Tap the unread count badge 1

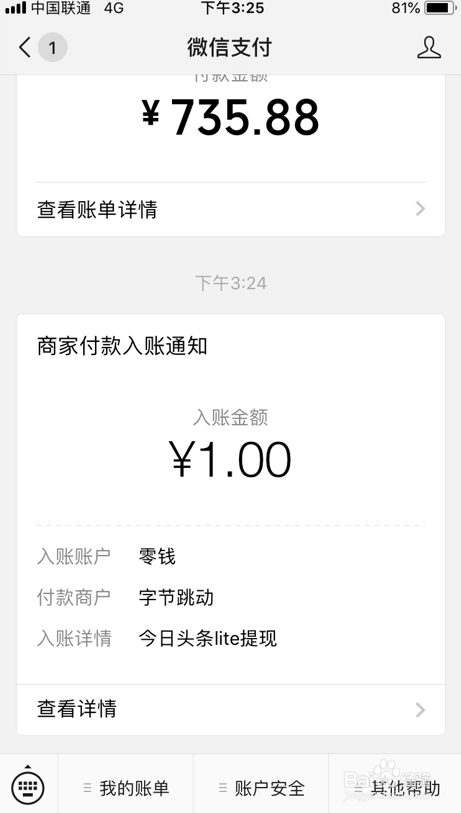click(52, 48)
